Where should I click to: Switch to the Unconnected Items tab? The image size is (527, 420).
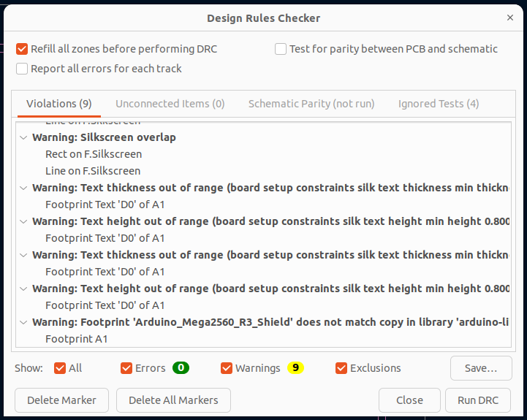(x=170, y=104)
